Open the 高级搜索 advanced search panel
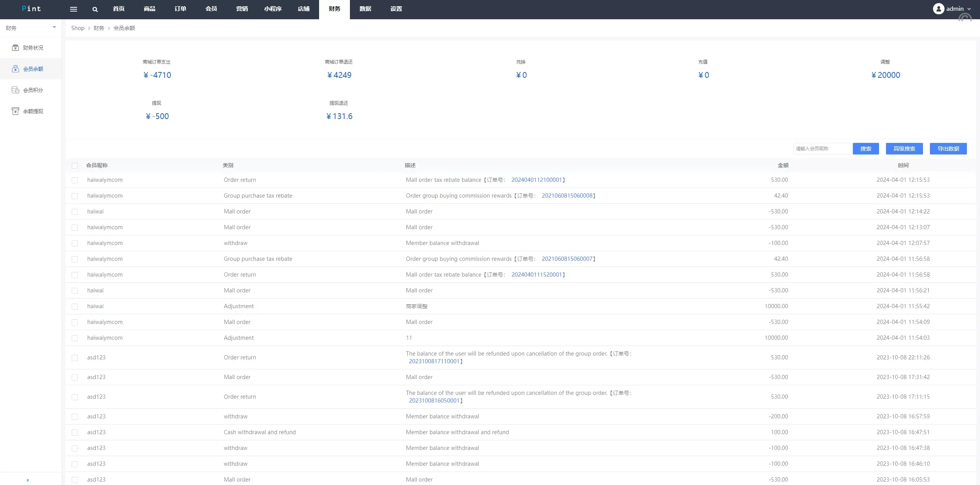 pos(904,149)
